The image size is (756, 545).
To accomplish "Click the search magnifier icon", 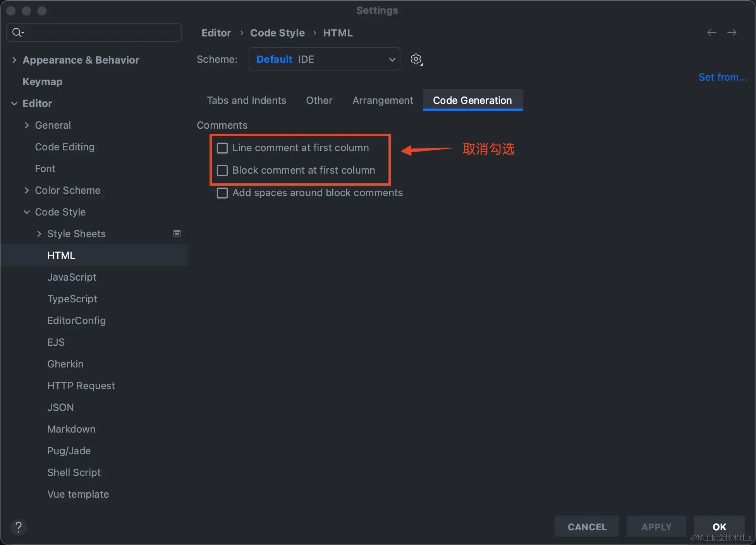I will pyautogui.click(x=17, y=33).
